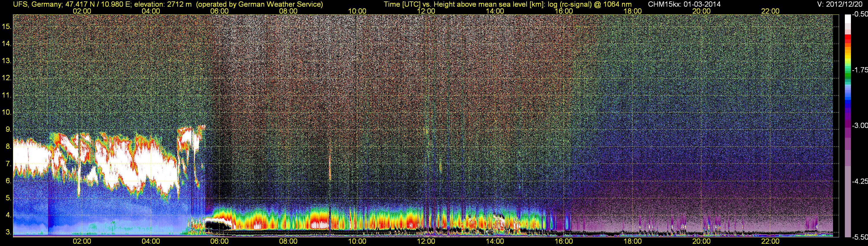This screenshot has width=868, height=246.
Task: Click the 06:00 label on bottom axis
Action: point(219,242)
